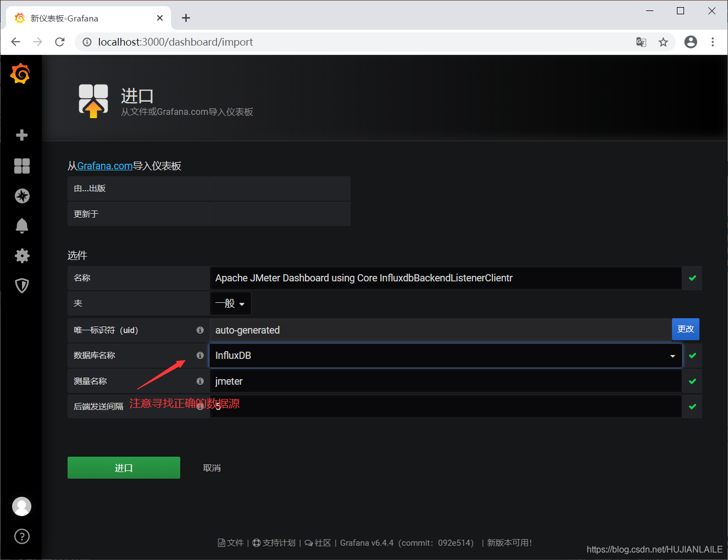Viewport: 728px width, 560px height.
Task: Open the Grafana home logo
Action: tap(20, 74)
